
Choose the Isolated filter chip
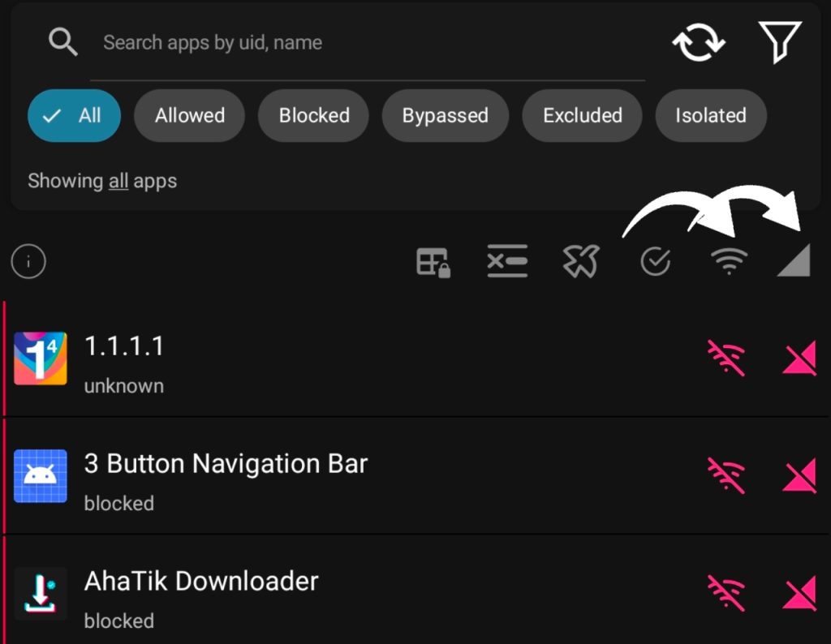710,115
